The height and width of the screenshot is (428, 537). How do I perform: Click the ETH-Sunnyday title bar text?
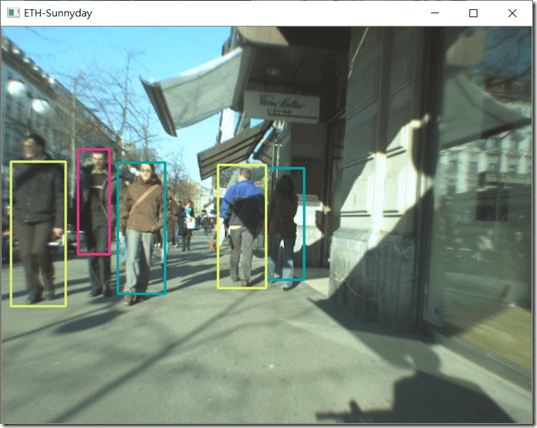(58, 13)
